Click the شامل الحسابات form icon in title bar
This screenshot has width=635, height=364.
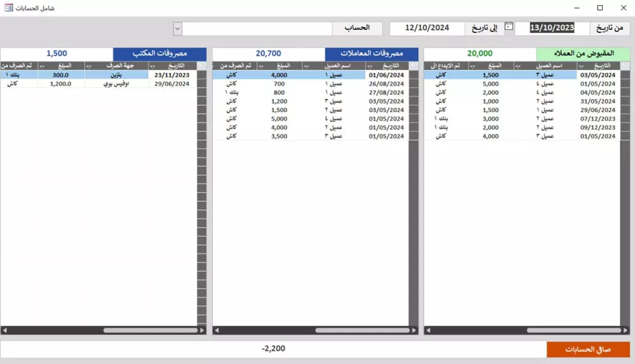point(8,8)
